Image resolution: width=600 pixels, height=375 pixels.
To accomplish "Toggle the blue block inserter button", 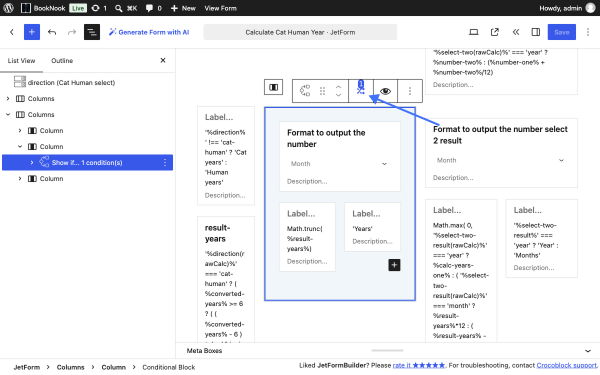I will pos(32,32).
